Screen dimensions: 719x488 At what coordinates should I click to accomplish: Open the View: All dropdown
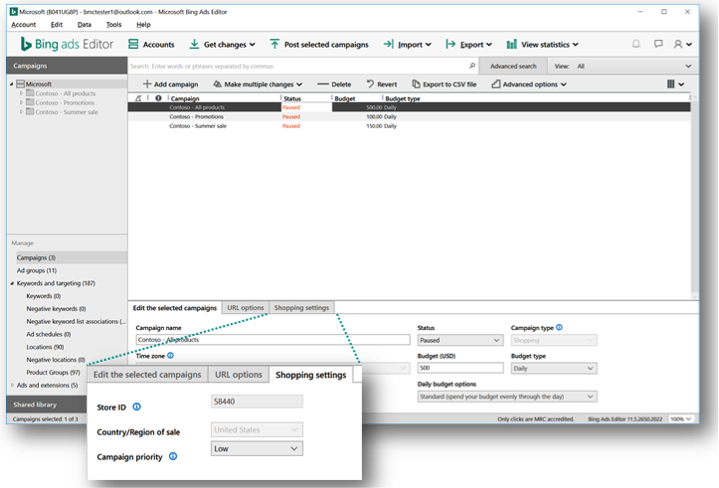(x=623, y=66)
